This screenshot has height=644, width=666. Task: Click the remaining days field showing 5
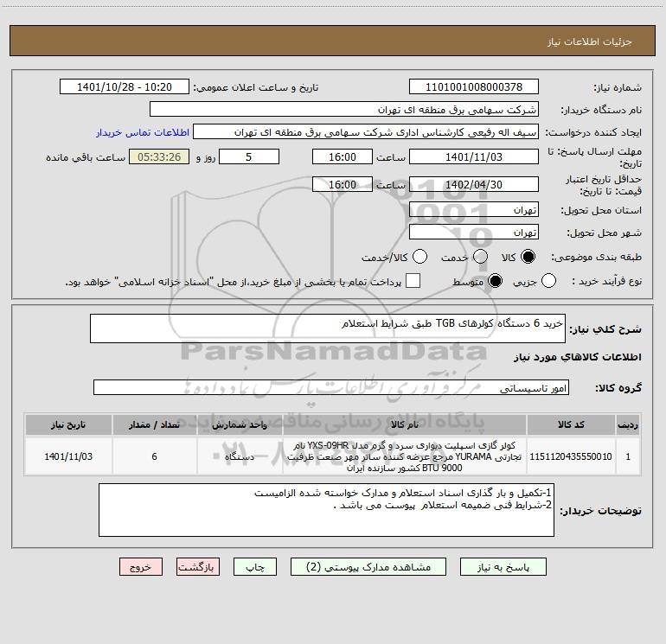(x=249, y=156)
